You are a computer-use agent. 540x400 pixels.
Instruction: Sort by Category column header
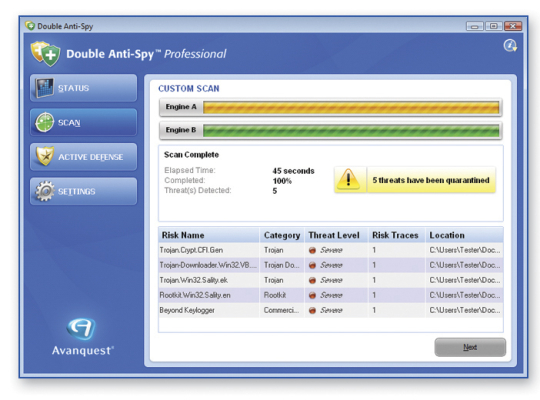click(282, 235)
